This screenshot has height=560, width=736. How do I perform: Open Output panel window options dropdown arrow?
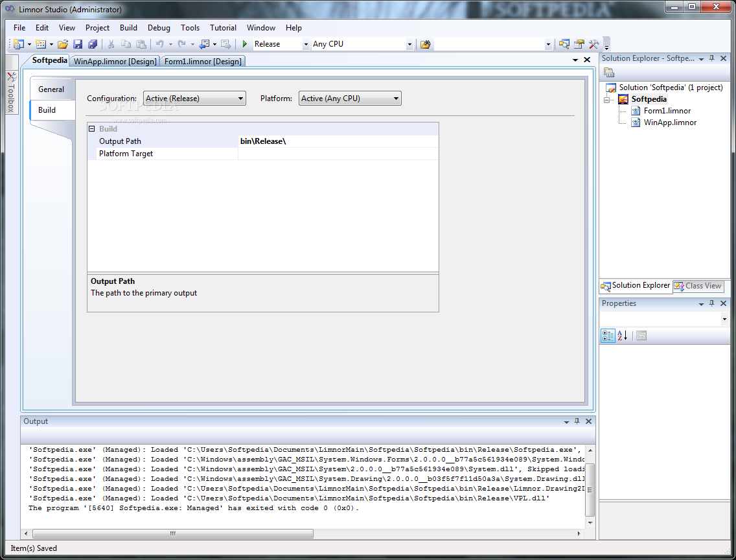566,421
